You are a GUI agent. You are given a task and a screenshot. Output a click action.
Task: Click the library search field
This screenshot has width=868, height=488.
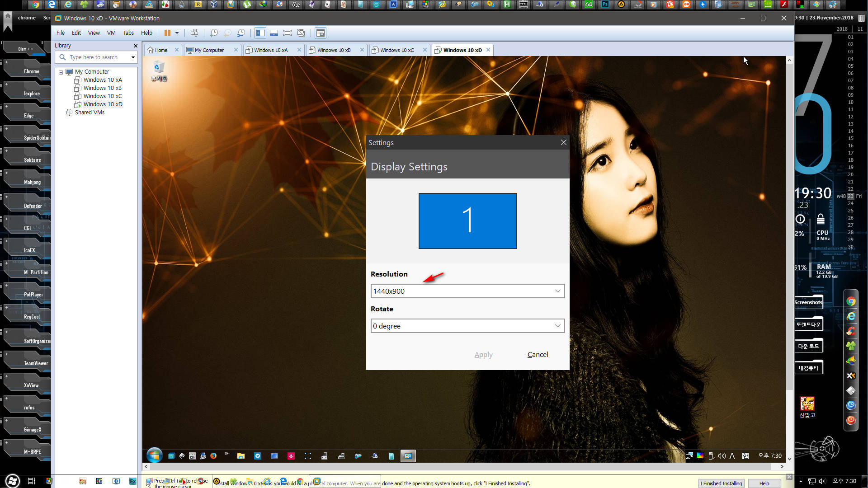(96, 57)
